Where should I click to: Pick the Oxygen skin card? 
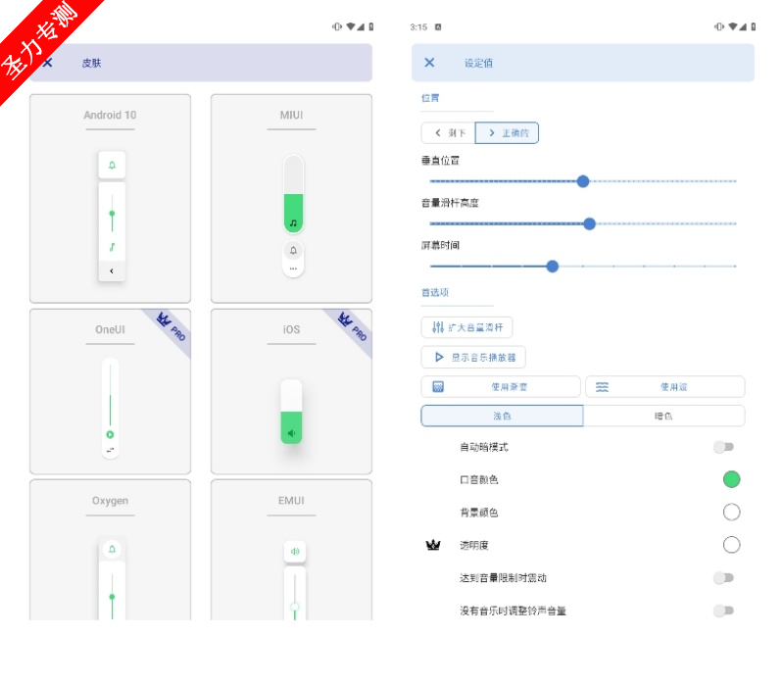tap(110, 550)
